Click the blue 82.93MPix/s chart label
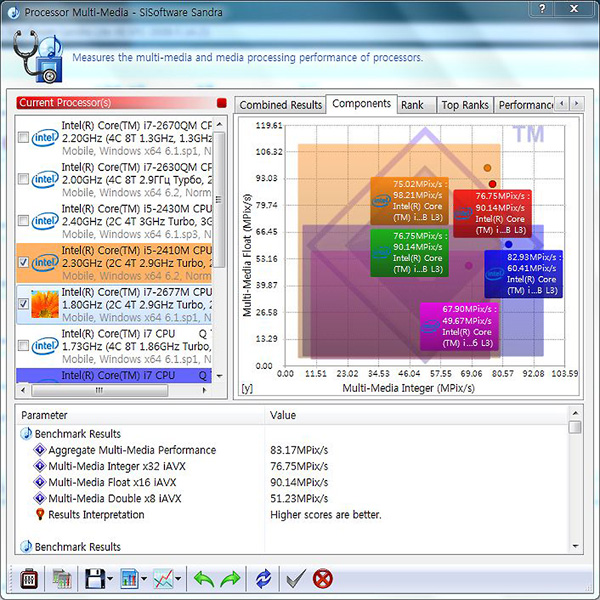This screenshot has width=600, height=600. click(x=523, y=274)
